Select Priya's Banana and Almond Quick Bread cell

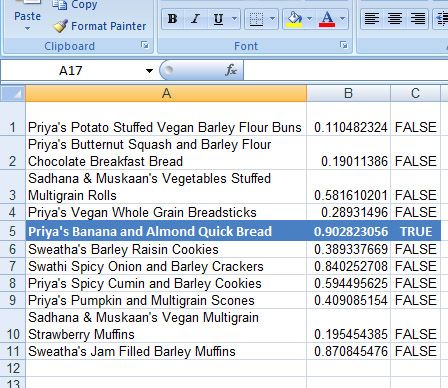tap(166, 231)
